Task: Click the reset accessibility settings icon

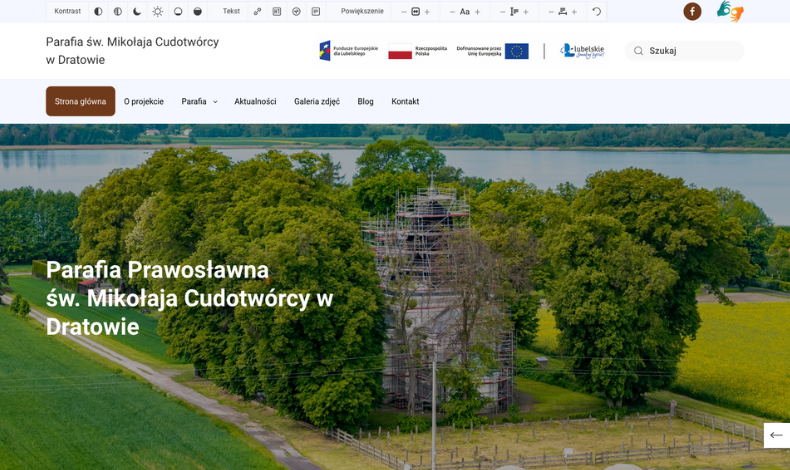Action: click(x=597, y=12)
